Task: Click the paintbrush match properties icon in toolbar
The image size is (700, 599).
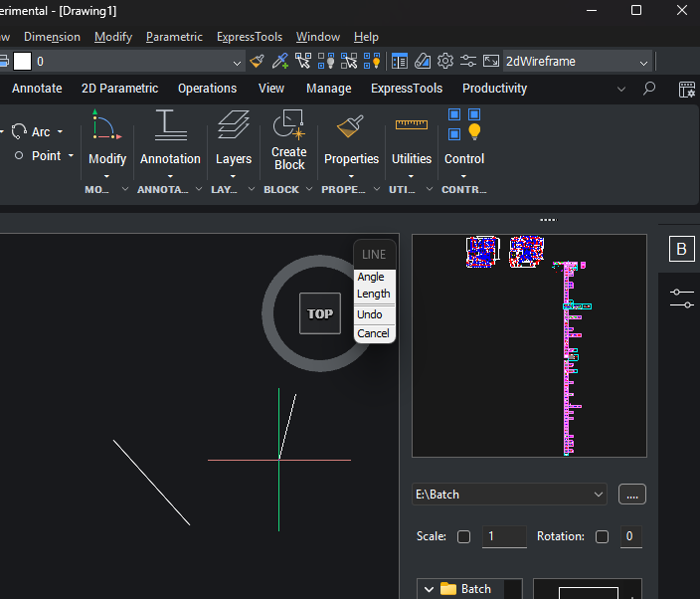Action: pyautogui.click(x=257, y=62)
